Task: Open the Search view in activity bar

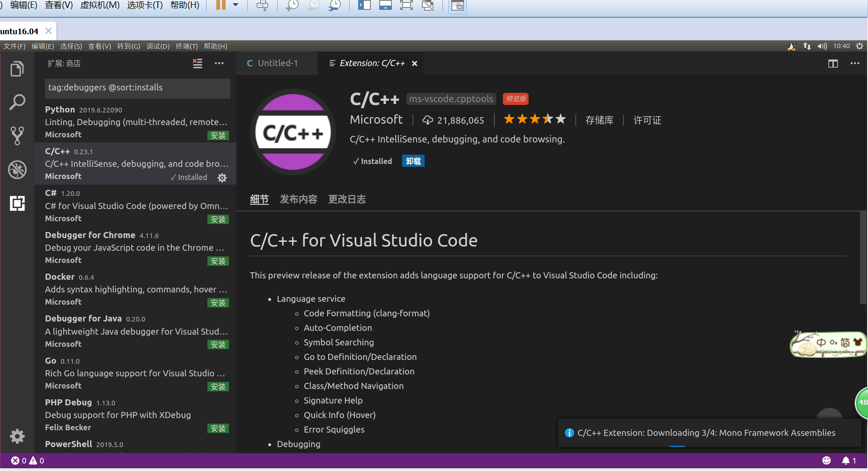Action: 17,102
